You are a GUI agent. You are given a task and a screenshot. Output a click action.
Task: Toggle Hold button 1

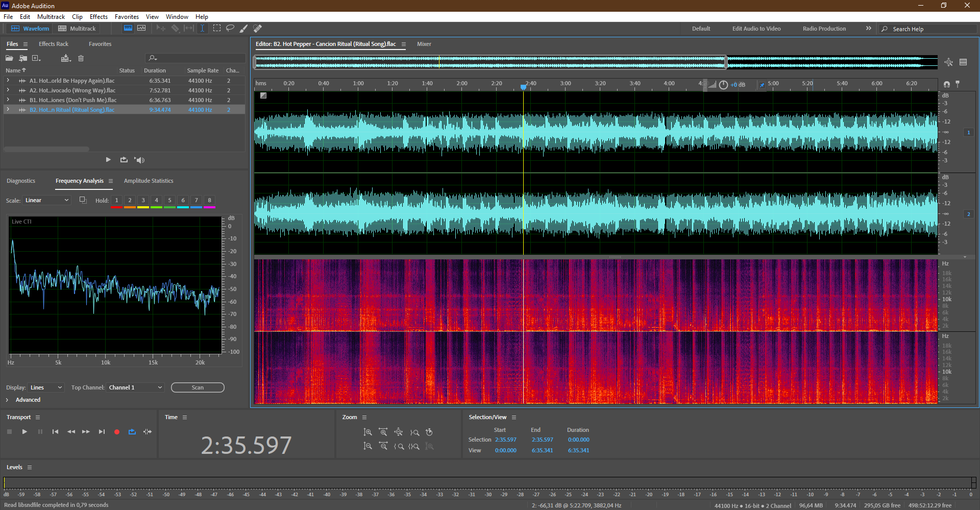116,201
